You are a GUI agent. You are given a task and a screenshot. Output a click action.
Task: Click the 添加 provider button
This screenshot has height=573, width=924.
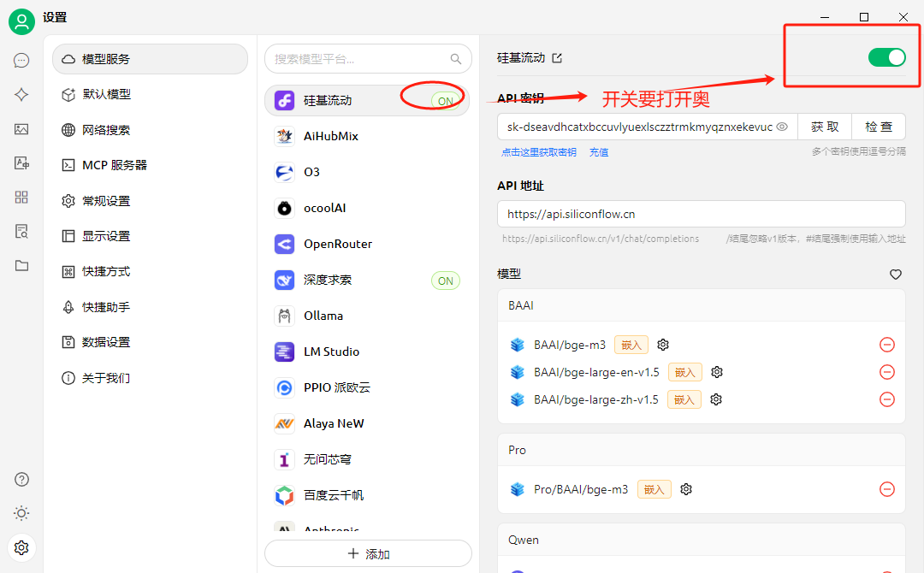tap(368, 553)
